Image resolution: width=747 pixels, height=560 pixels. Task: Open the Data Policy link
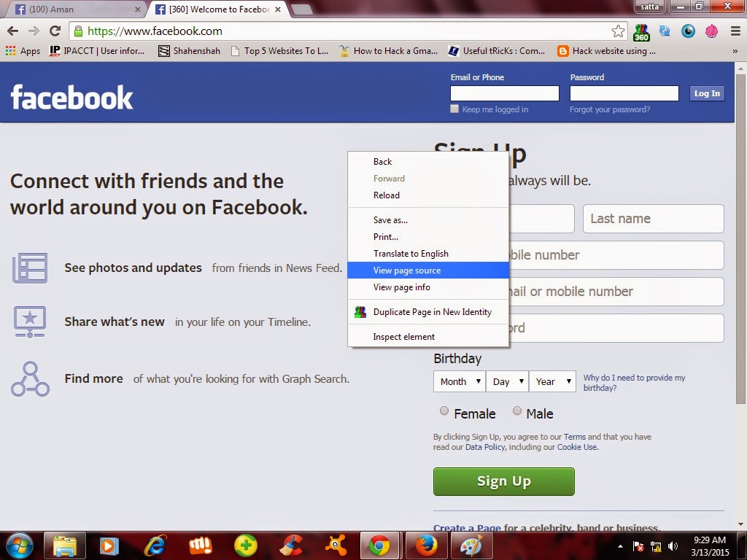(x=485, y=447)
